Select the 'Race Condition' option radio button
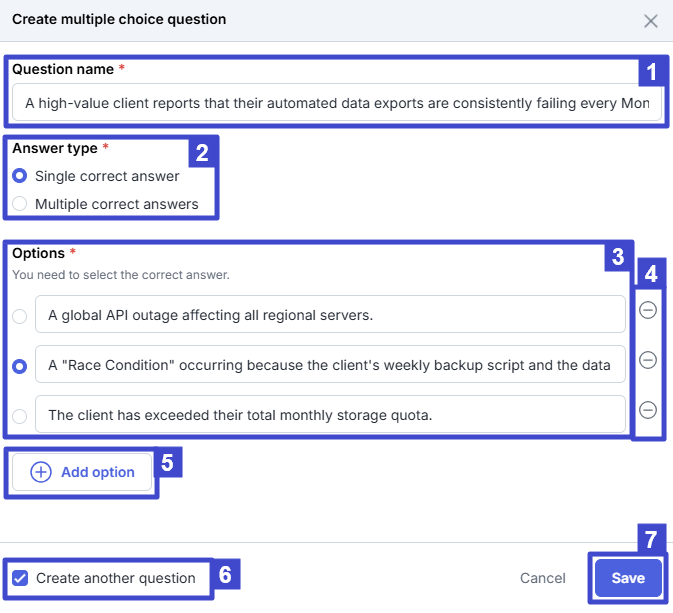 (x=20, y=366)
